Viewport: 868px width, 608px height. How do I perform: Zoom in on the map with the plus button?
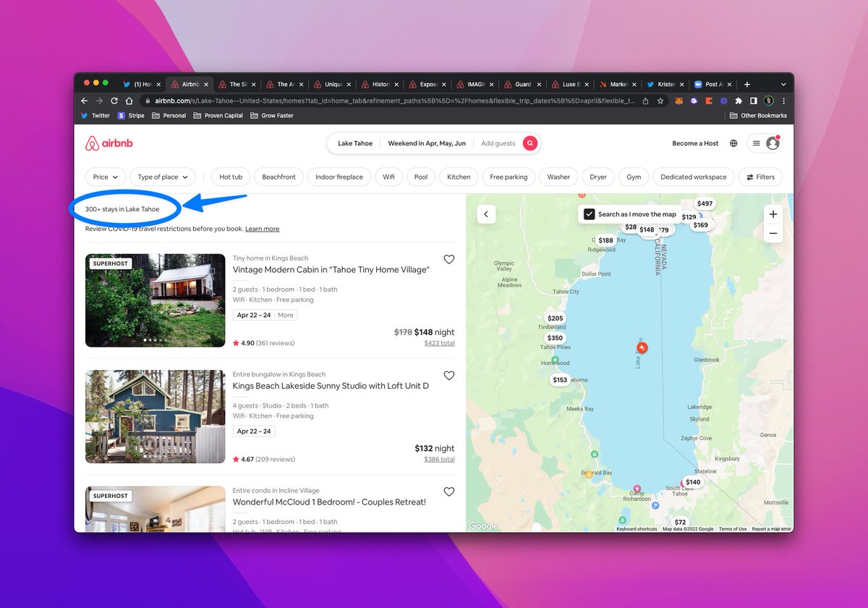773,214
